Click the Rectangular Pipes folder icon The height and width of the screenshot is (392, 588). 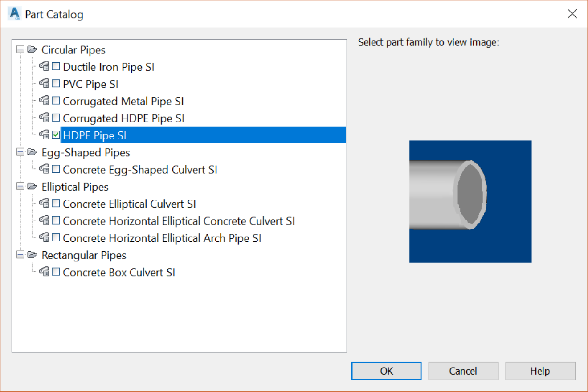coord(32,255)
